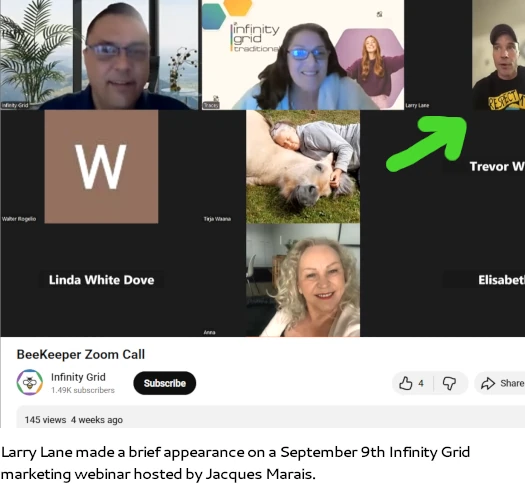Click the infinity grid hexagon logo
Viewport: 525px width, 484px height.
[x=227, y=12]
